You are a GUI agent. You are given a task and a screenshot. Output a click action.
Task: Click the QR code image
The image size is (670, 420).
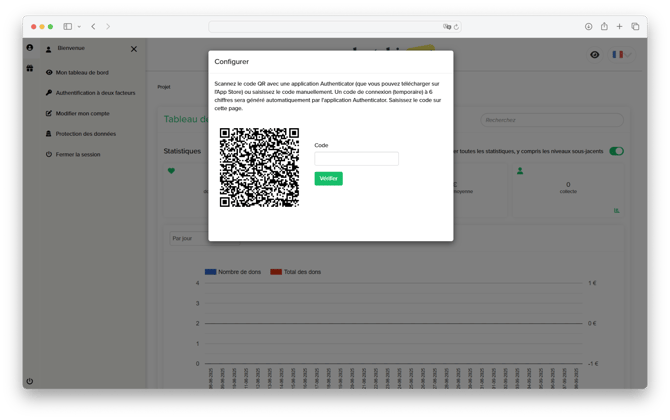coord(259,167)
